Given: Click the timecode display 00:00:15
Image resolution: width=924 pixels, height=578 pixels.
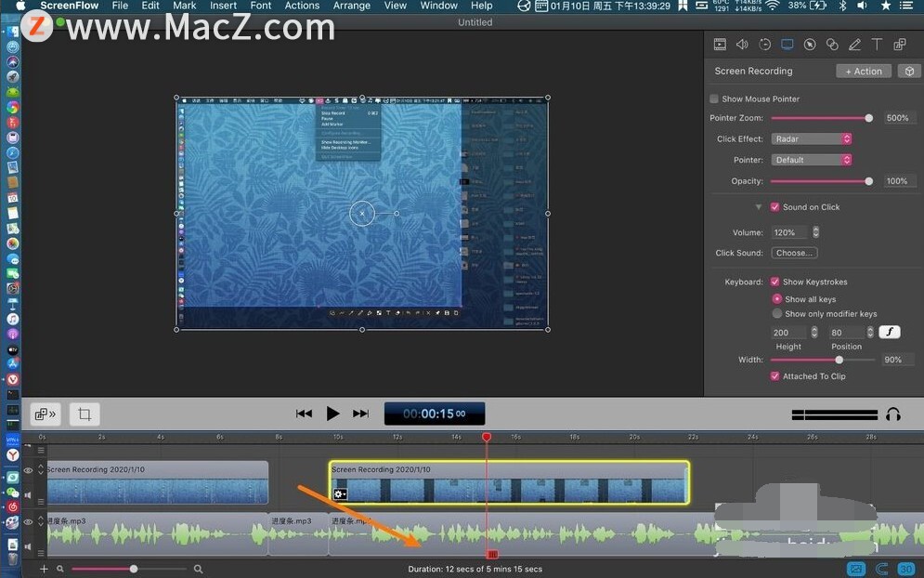Looking at the screenshot, I should point(435,414).
